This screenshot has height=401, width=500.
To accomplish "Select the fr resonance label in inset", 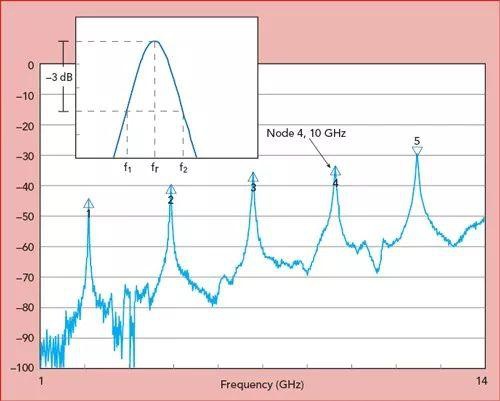I will (155, 167).
